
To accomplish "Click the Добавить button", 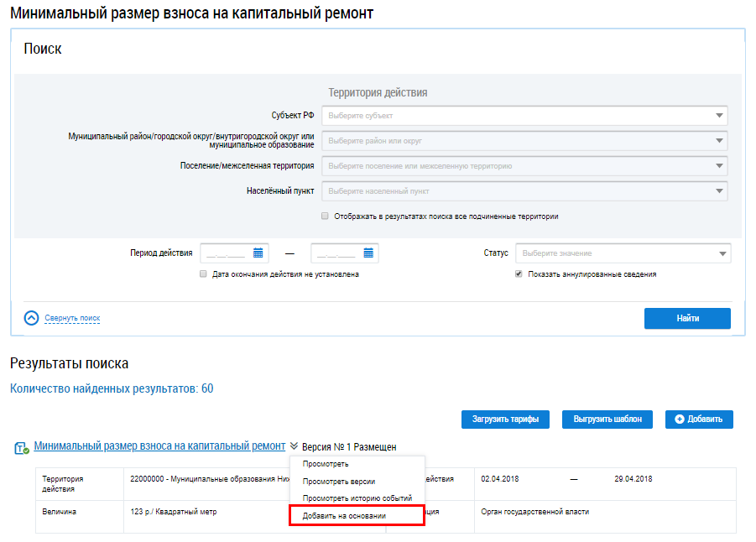I will pos(699,419).
